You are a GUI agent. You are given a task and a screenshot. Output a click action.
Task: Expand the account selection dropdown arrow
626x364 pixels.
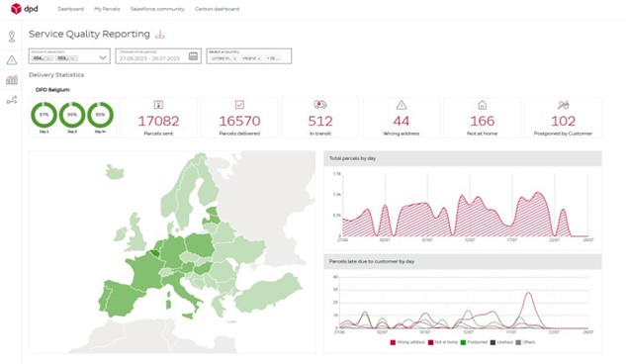[x=103, y=58]
